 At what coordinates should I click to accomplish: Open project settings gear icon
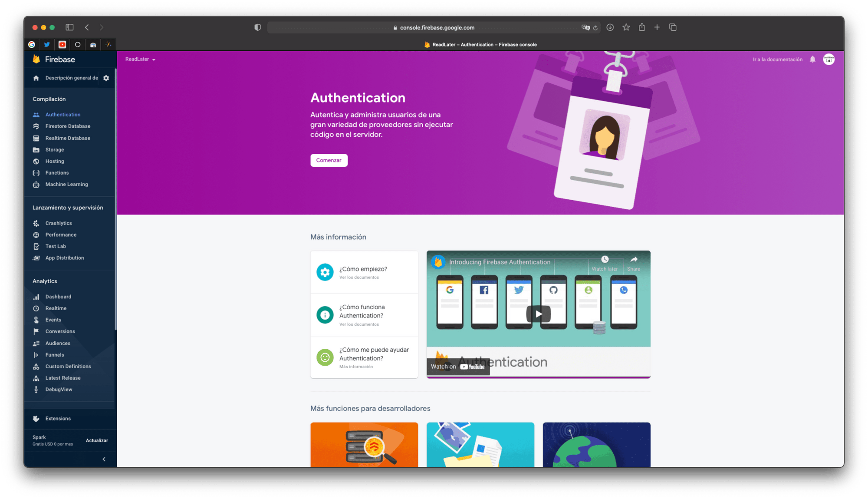point(106,78)
